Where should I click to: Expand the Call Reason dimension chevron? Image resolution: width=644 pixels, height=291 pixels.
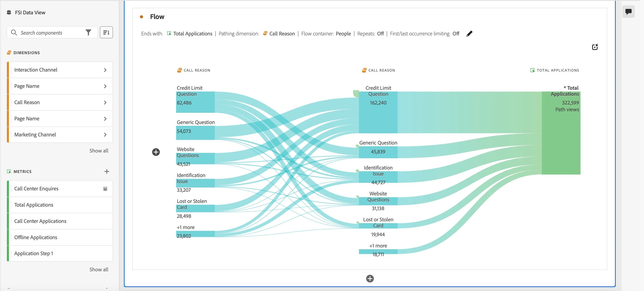pyautogui.click(x=105, y=103)
